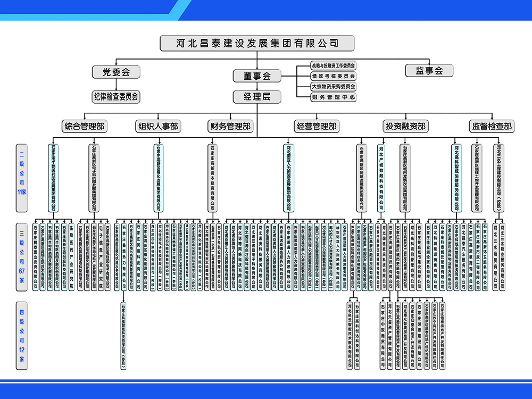Choose the 监督检查部 department box
The image size is (532, 399).
tap(491, 127)
